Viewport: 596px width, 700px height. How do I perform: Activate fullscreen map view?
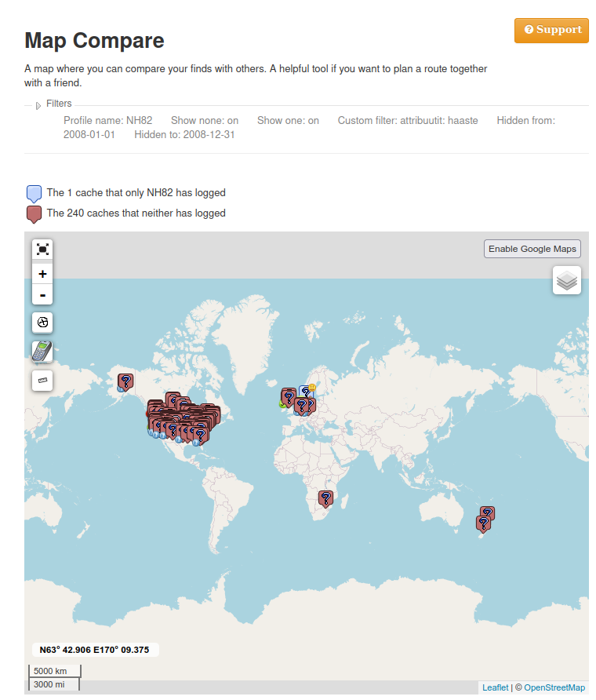[x=42, y=249]
